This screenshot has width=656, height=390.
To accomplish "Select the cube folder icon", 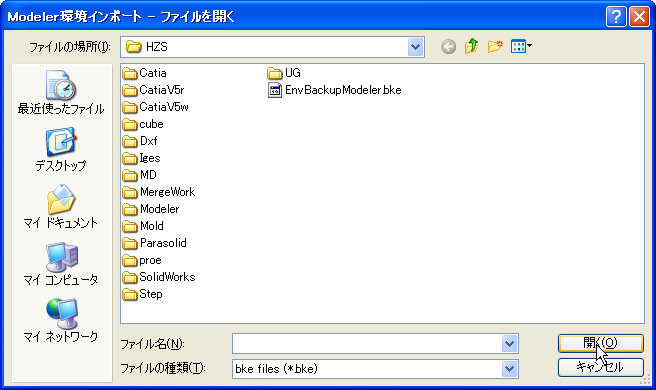I will [x=130, y=125].
